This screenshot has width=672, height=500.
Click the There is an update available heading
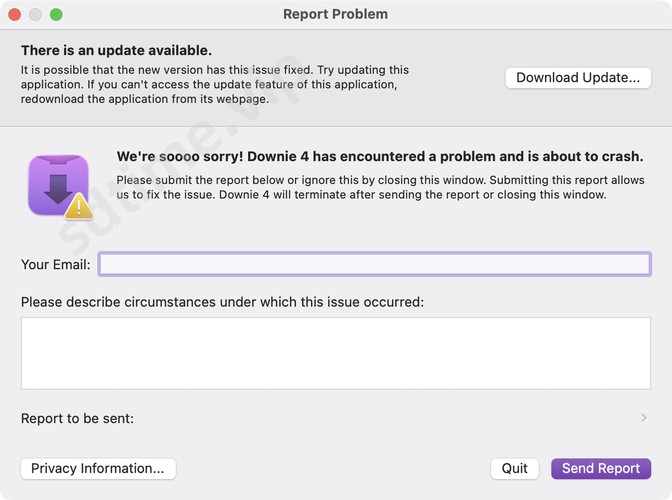pos(117,50)
